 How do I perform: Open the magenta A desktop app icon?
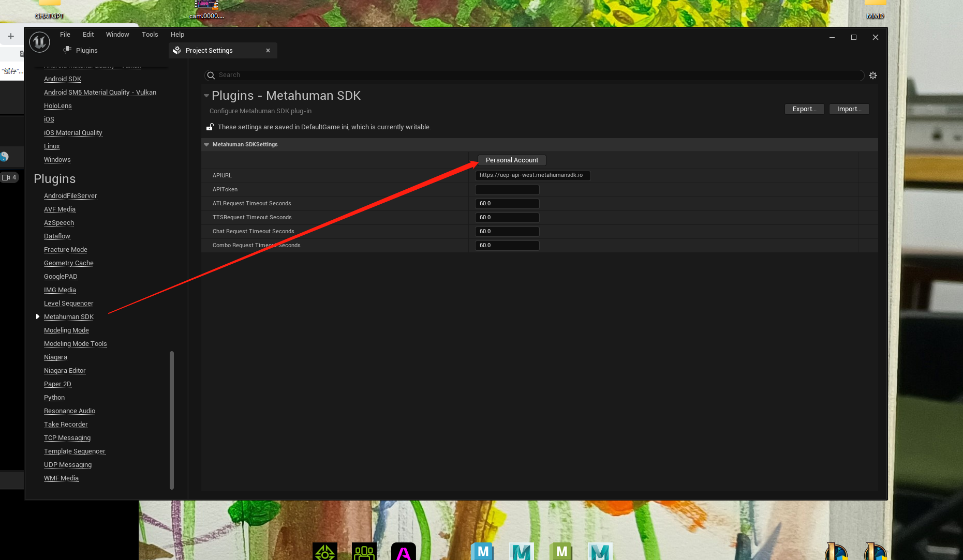(x=404, y=551)
